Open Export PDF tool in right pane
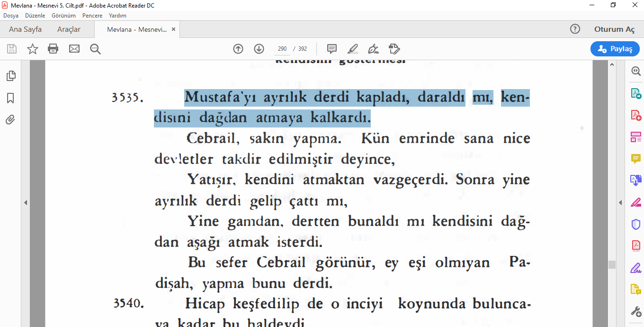Screen dimensions: 644x327 [x=636, y=93]
